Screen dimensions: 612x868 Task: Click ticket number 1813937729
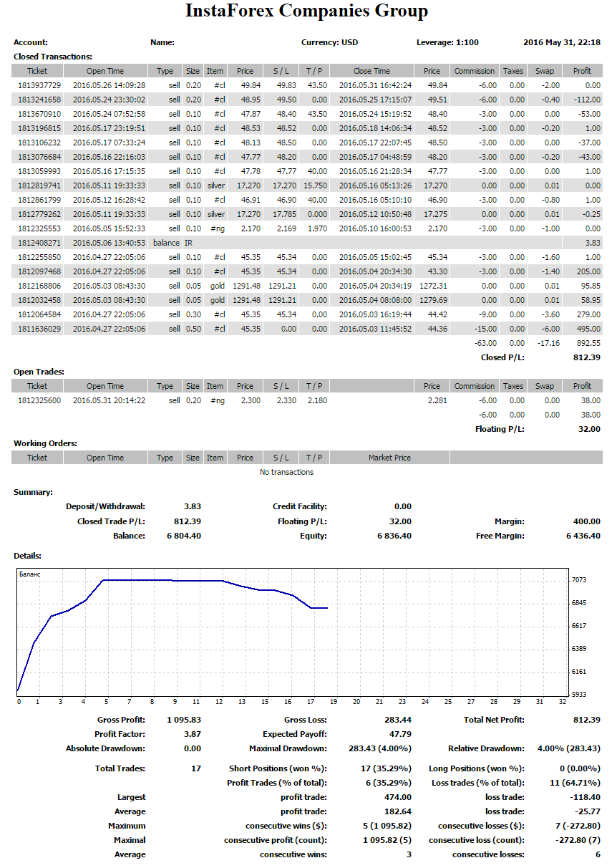point(39,85)
